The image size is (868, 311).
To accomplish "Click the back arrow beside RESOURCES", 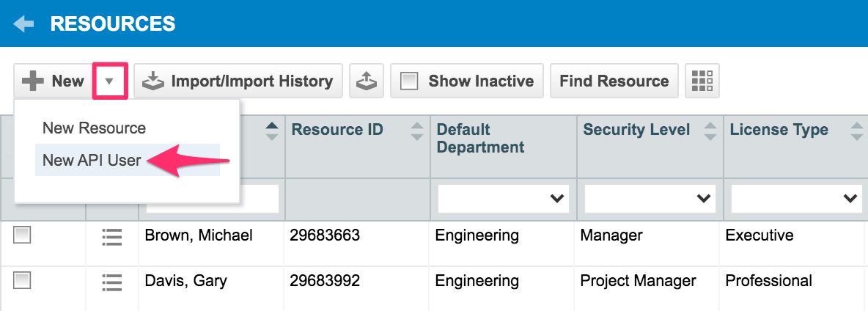I will [x=23, y=24].
